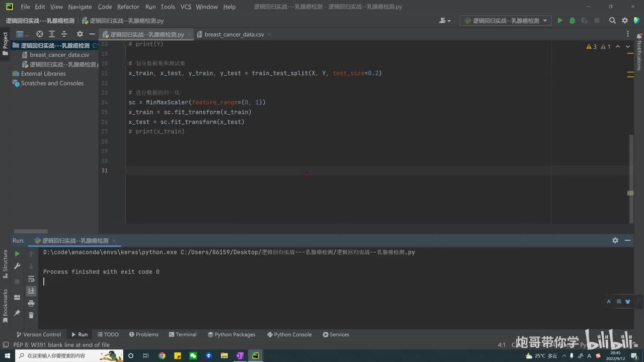Switch to breast_cancer_data.csv editor tab

click(x=234, y=34)
